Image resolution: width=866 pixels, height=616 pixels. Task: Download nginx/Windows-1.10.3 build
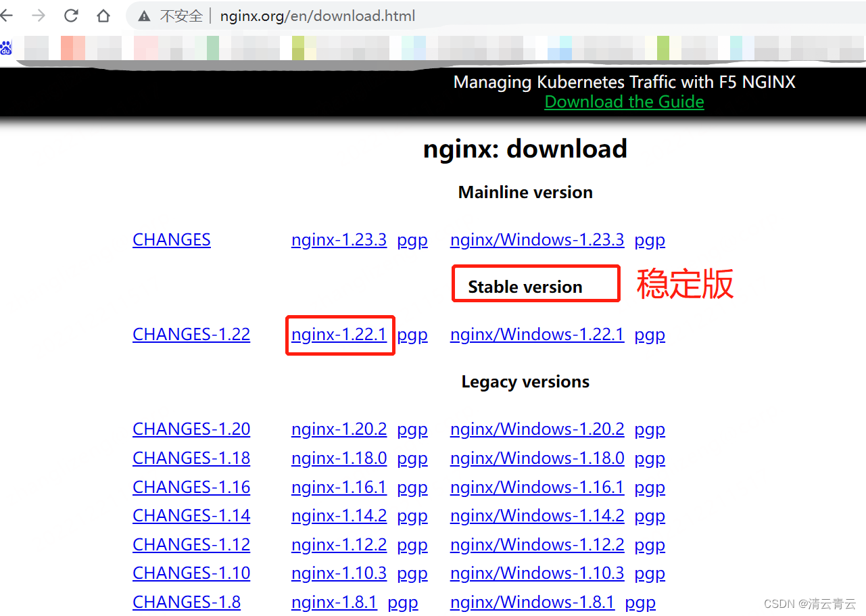pyautogui.click(x=537, y=573)
